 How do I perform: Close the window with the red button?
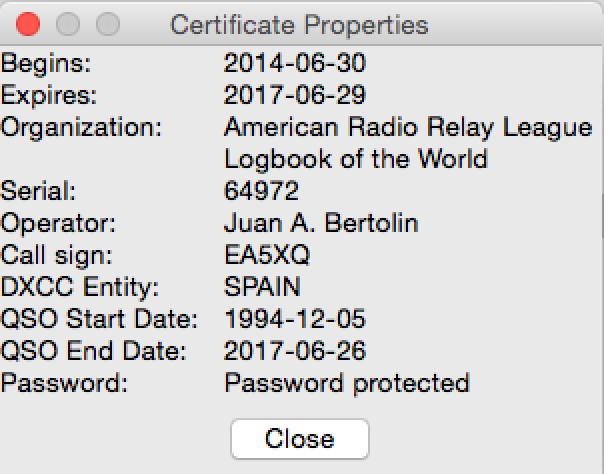pos(28,24)
